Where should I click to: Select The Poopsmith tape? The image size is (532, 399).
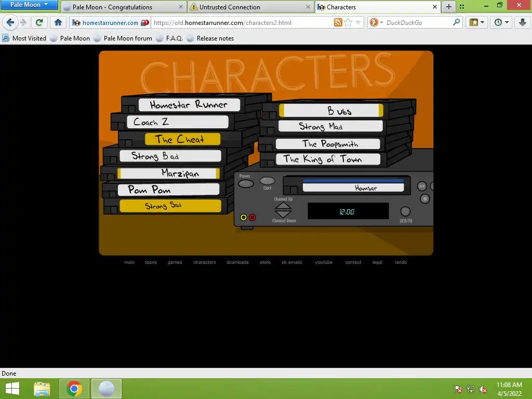tap(328, 144)
